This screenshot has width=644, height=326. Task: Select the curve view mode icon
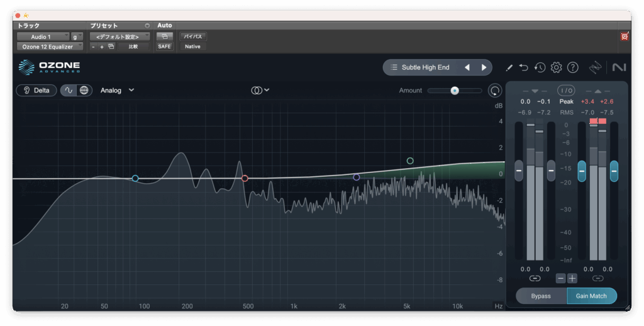69,90
